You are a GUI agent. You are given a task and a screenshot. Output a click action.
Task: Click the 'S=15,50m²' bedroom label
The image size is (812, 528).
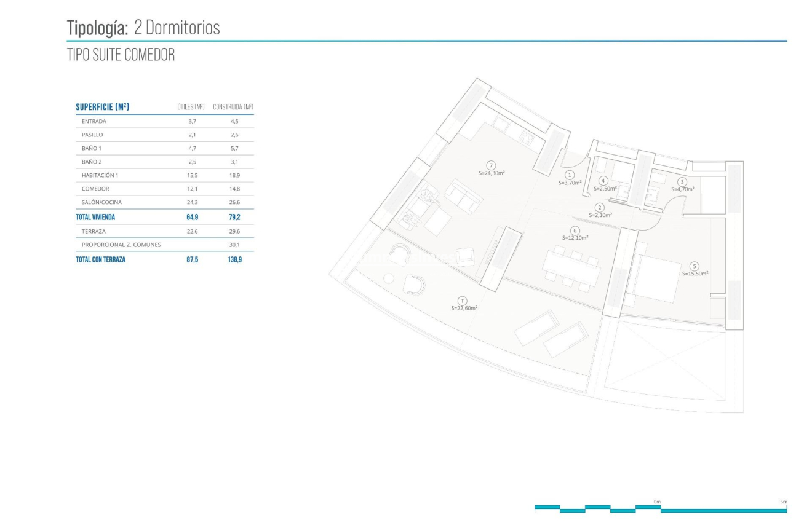pyautogui.click(x=695, y=274)
